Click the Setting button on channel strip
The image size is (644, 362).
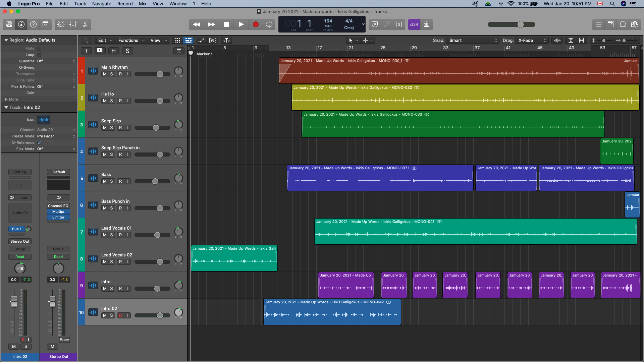click(x=20, y=172)
